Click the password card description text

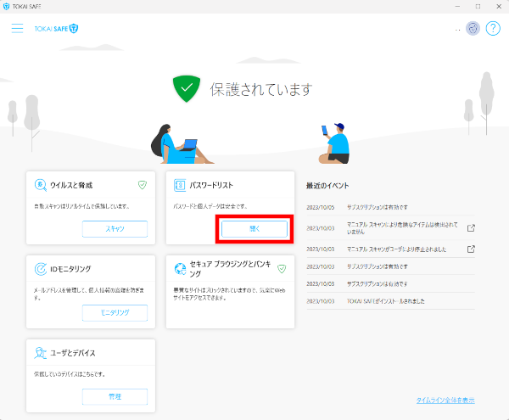[210, 206]
